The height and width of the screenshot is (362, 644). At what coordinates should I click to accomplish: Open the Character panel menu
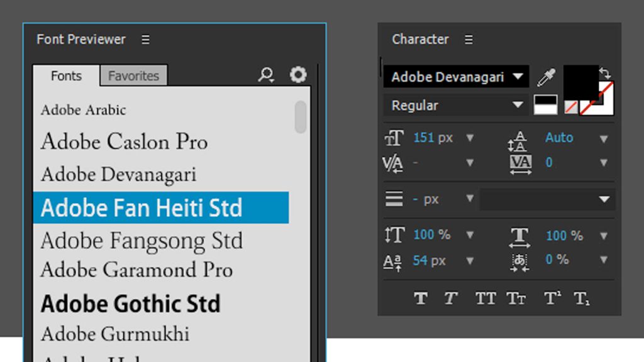point(469,40)
